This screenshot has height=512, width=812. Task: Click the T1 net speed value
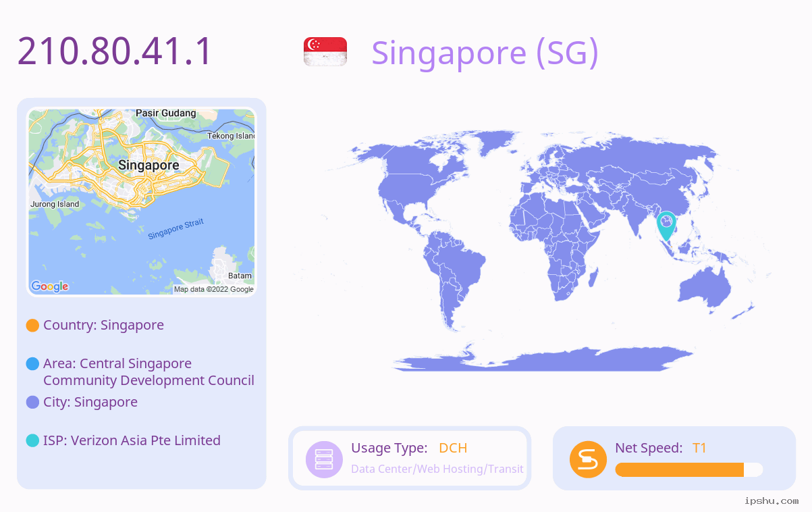(x=699, y=448)
